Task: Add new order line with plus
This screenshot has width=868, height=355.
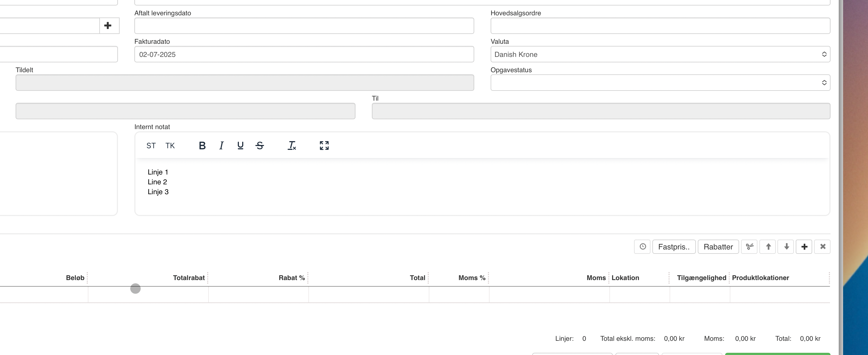Action: (804, 247)
